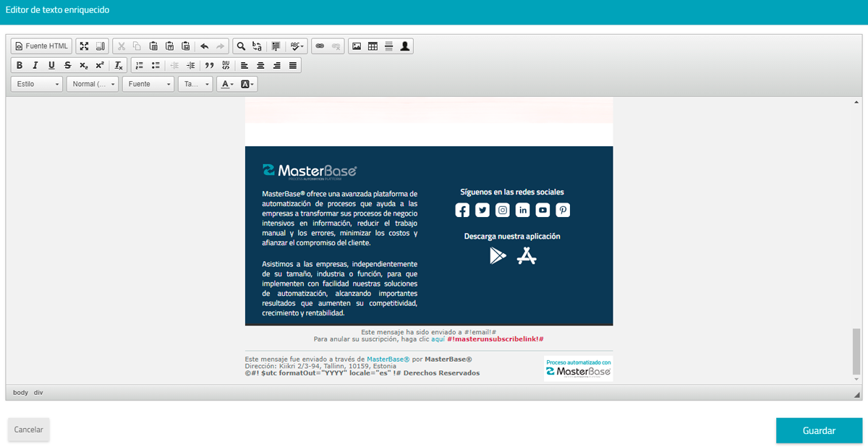
Task: Select the div element in path bar
Action: point(38,392)
